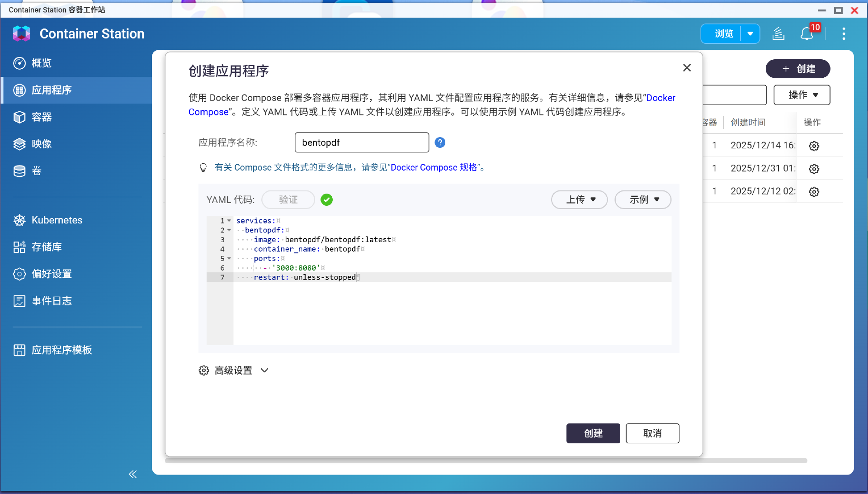868x494 pixels.
Task: Open the 应用程序模板 app templates icon
Action: point(19,350)
